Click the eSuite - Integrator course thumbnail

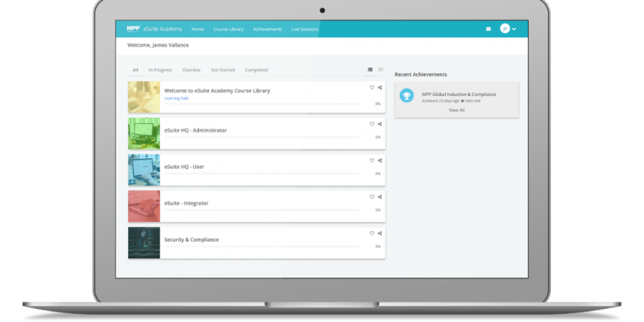point(144,206)
